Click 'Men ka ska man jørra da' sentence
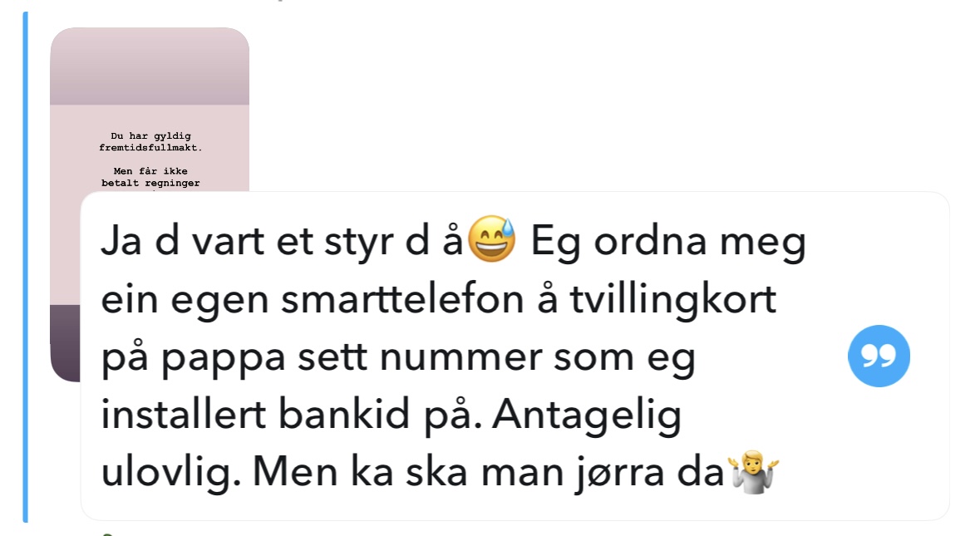This screenshot has height=536, width=980. point(488,472)
